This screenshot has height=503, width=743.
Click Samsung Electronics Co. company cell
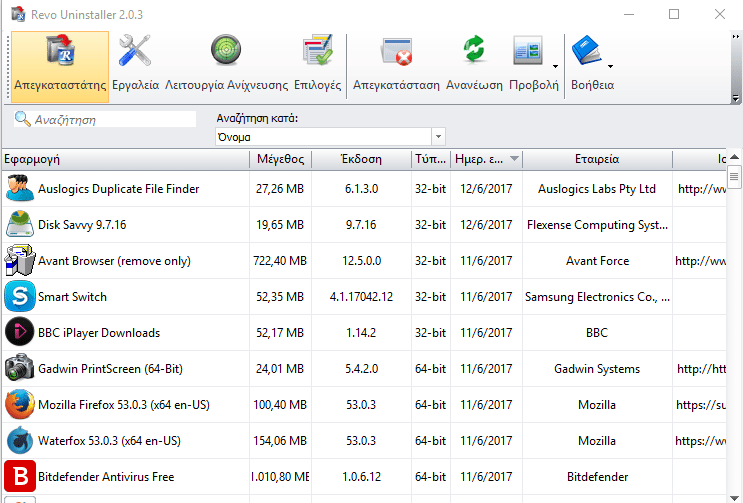597,297
